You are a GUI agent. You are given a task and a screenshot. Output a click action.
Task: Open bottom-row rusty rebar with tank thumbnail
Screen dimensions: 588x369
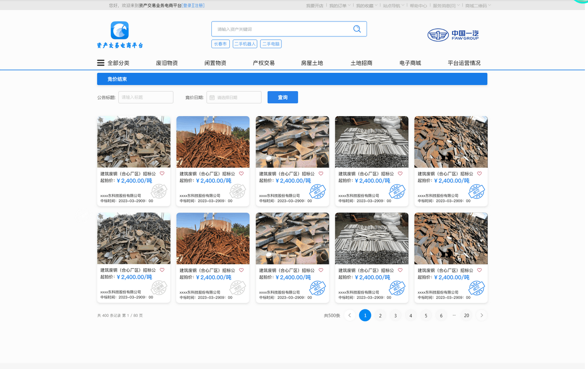[x=213, y=238]
